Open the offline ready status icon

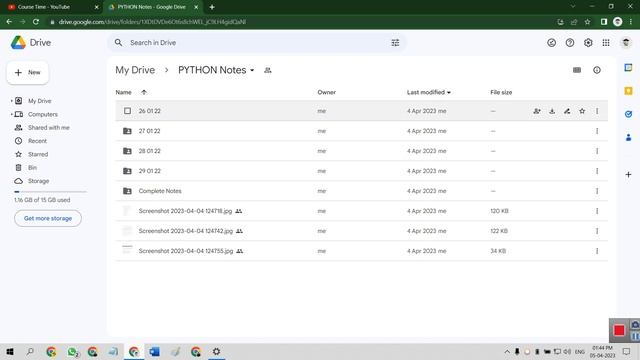coord(551,42)
